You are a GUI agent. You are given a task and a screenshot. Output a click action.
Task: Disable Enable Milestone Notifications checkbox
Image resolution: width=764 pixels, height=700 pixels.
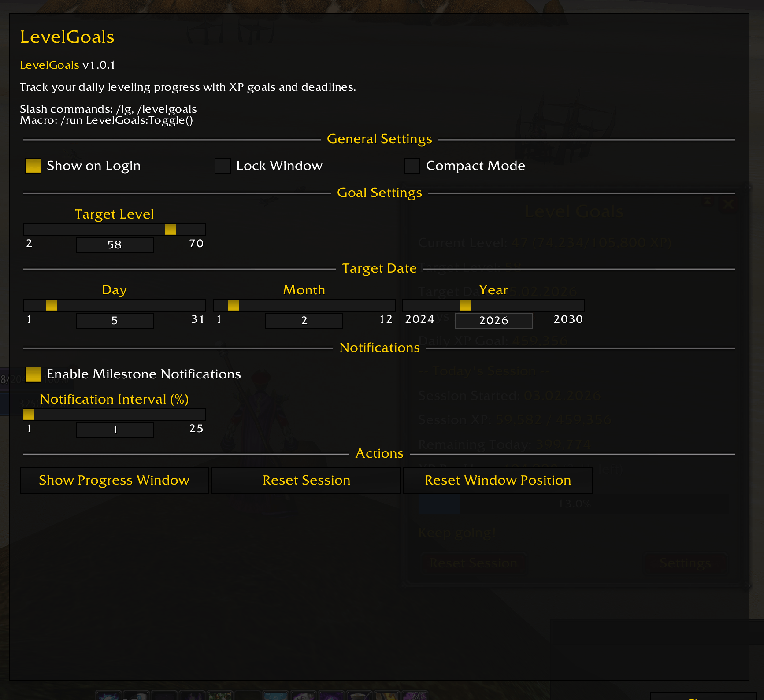point(33,374)
